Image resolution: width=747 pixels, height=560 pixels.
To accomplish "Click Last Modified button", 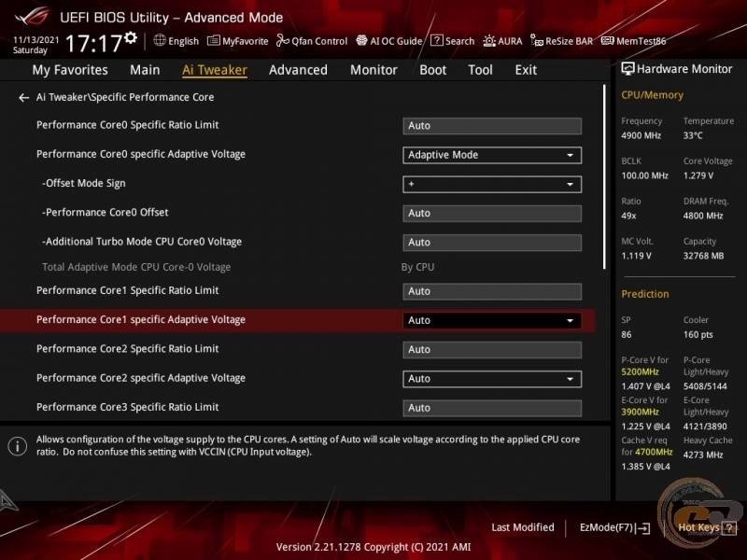I will click(x=523, y=527).
